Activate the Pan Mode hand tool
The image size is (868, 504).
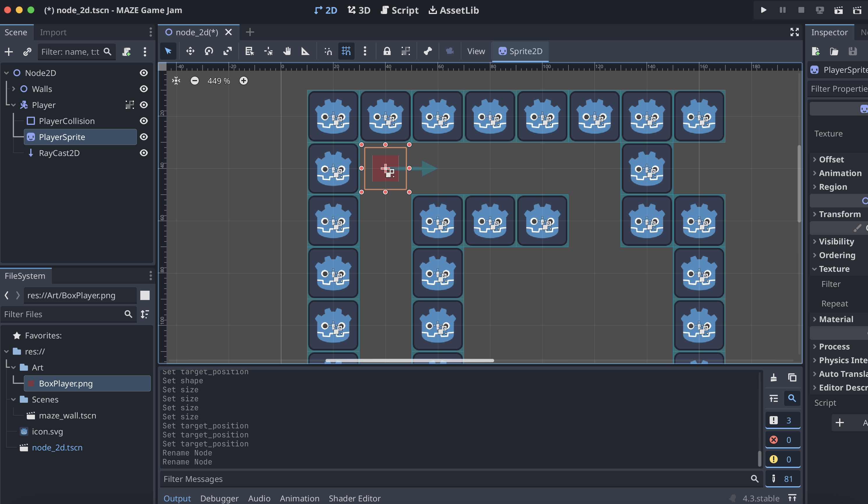pyautogui.click(x=287, y=51)
